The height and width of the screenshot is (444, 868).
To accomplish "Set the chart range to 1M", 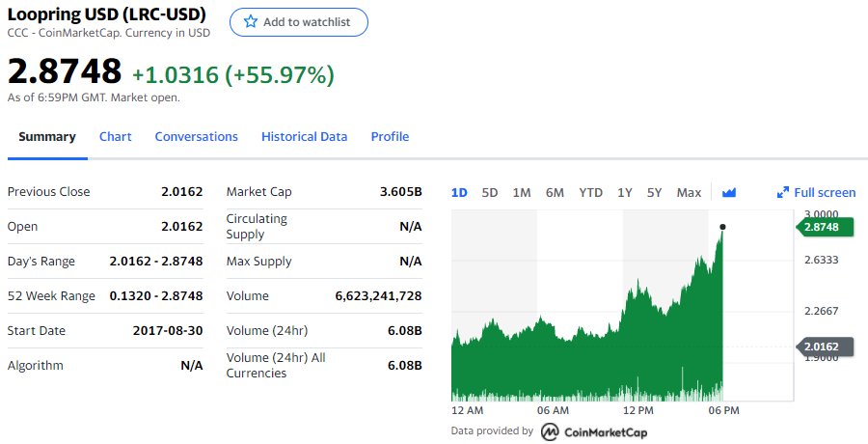I will pyautogui.click(x=522, y=192).
